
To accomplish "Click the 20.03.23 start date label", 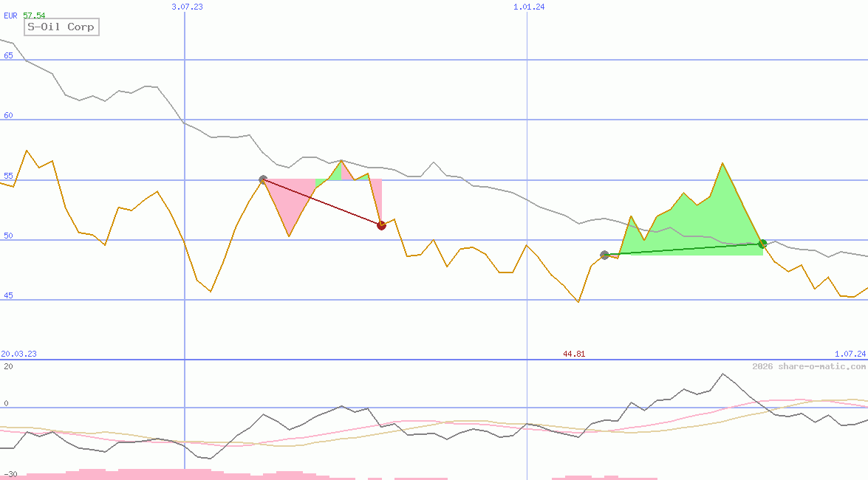I will tap(19, 354).
